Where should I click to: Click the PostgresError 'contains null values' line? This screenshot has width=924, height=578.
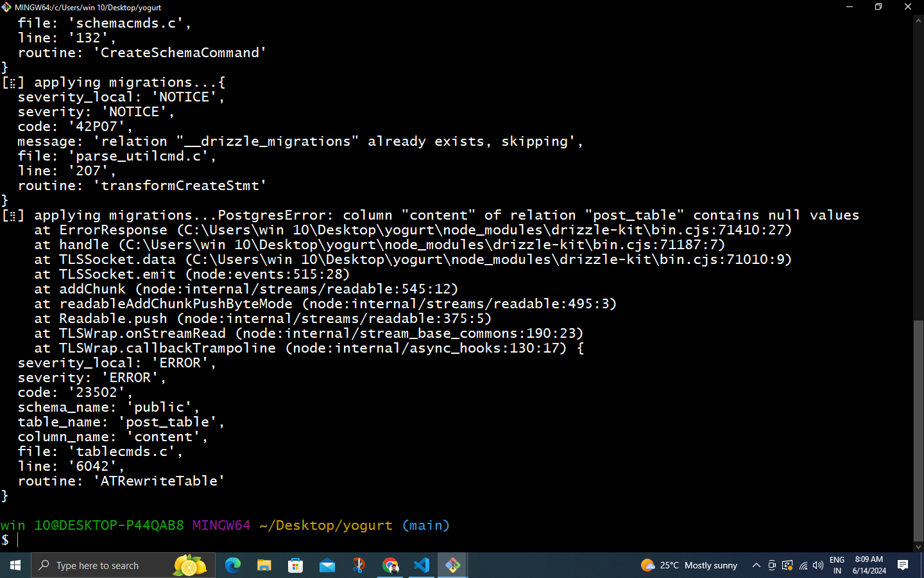[x=431, y=215]
